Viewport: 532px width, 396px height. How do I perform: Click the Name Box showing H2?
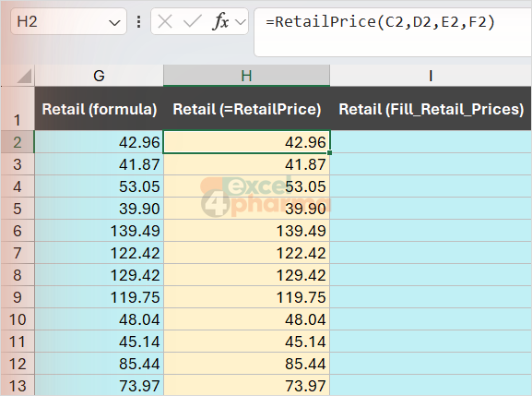pyautogui.click(x=68, y=22)
